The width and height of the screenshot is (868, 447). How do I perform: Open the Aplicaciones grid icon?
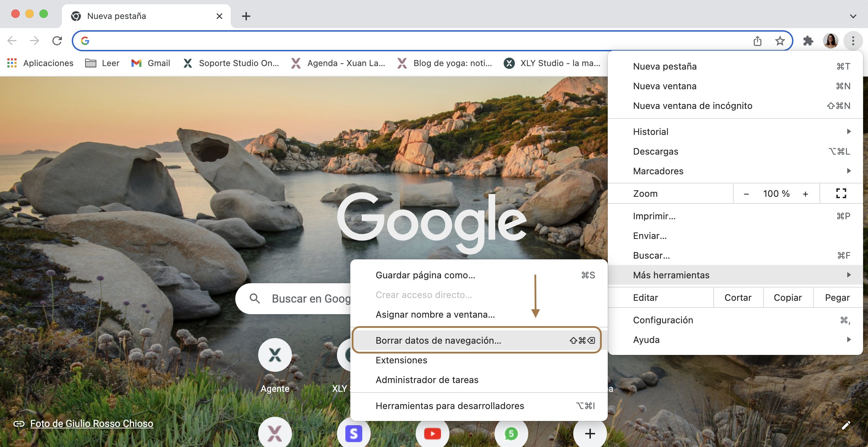point(12,63)
